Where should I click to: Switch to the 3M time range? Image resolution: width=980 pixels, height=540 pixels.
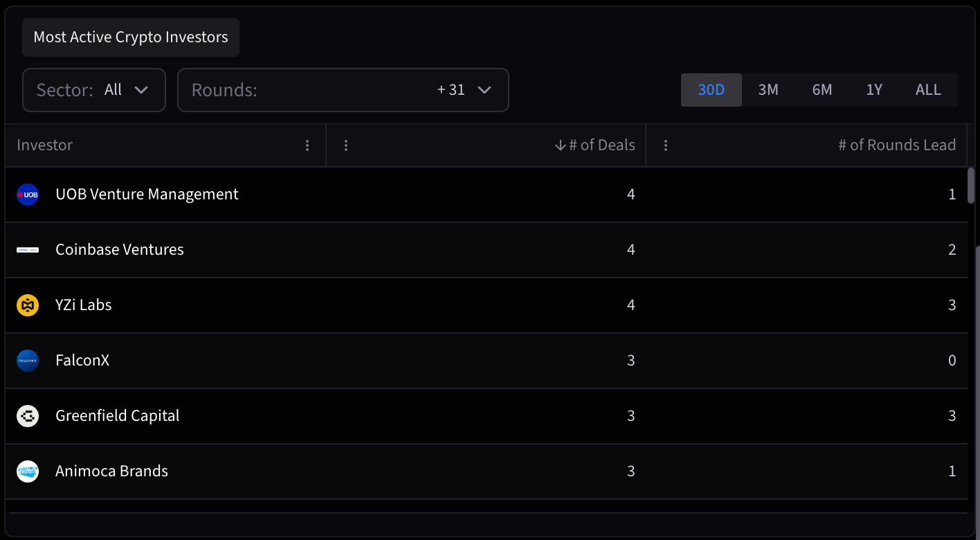click(x=768, y=90)
